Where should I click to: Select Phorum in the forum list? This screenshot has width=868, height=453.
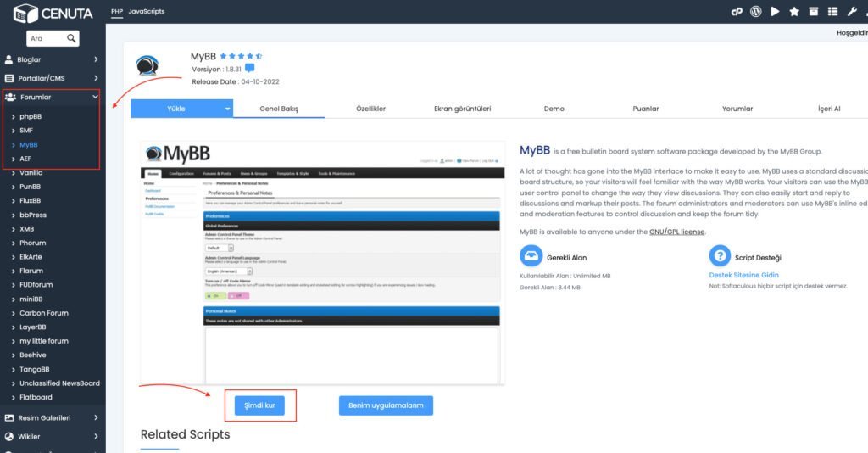(x=33, y=243)
